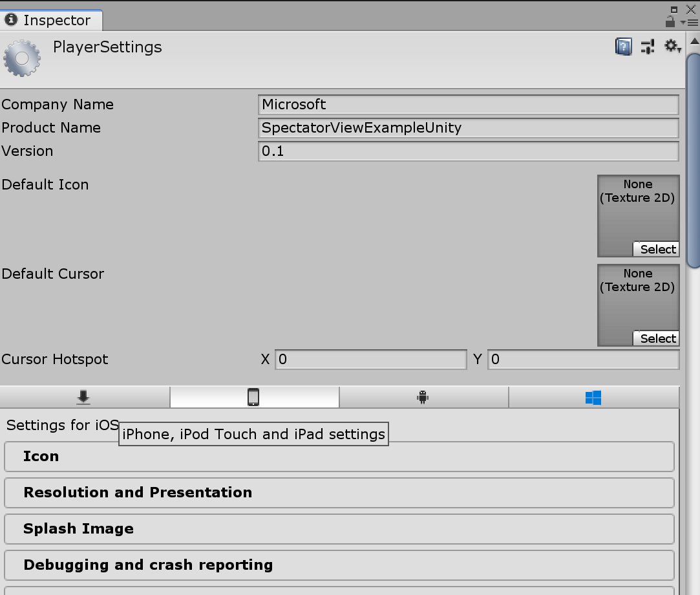Open the Inspector gear settings icon
Image resolution: width=700 pixels, height=595 pixels.
pos(672,46)
